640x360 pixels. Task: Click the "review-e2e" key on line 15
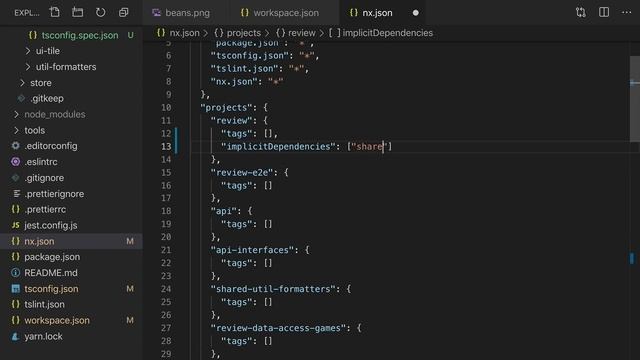point(242,172)
